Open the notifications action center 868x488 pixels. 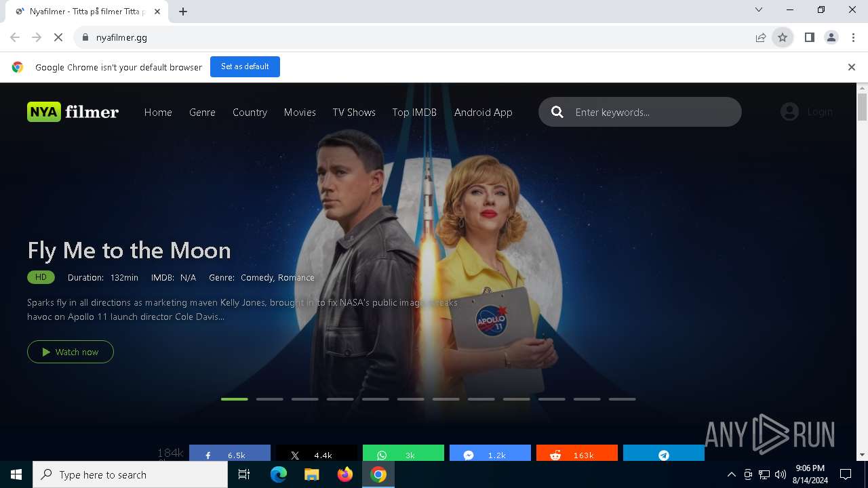(846, 474)
